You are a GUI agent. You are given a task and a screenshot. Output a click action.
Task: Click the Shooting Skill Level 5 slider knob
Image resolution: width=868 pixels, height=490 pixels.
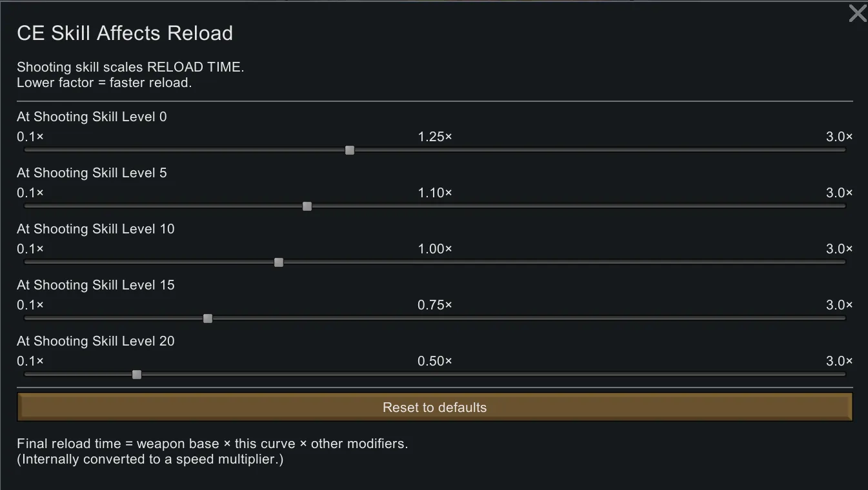(x=307, y=206)
